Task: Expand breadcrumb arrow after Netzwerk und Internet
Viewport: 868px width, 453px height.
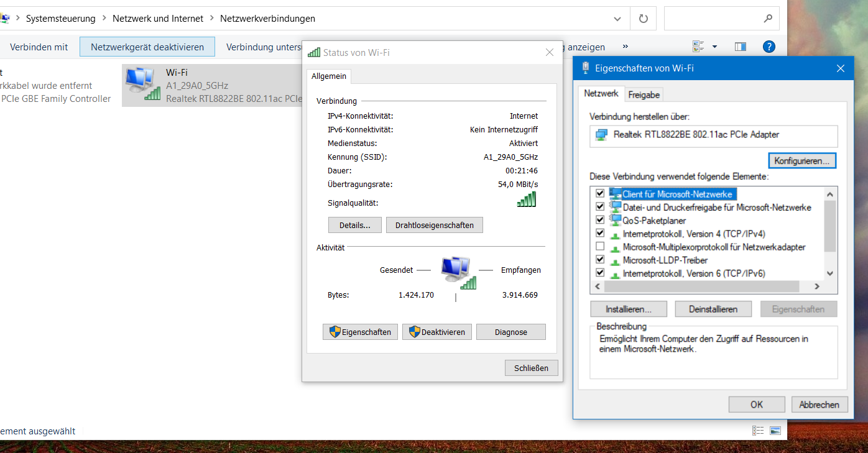Action: [x=212, y=19]
